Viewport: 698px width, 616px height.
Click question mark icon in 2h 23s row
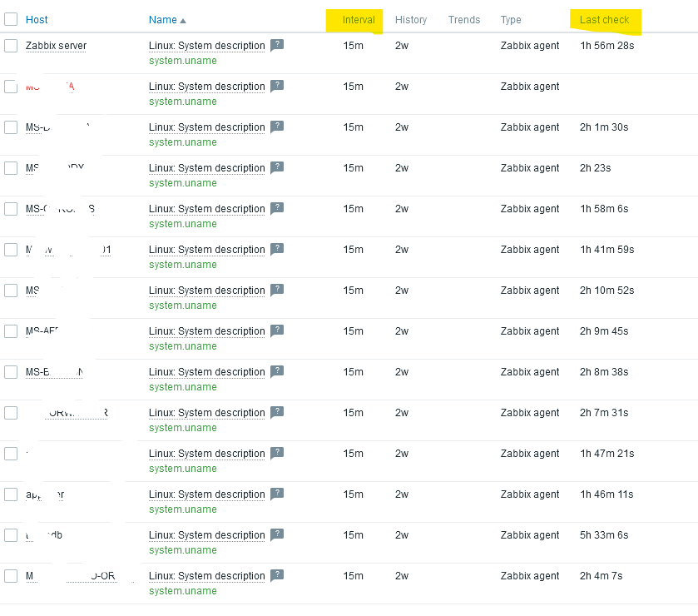click(277, 168)
